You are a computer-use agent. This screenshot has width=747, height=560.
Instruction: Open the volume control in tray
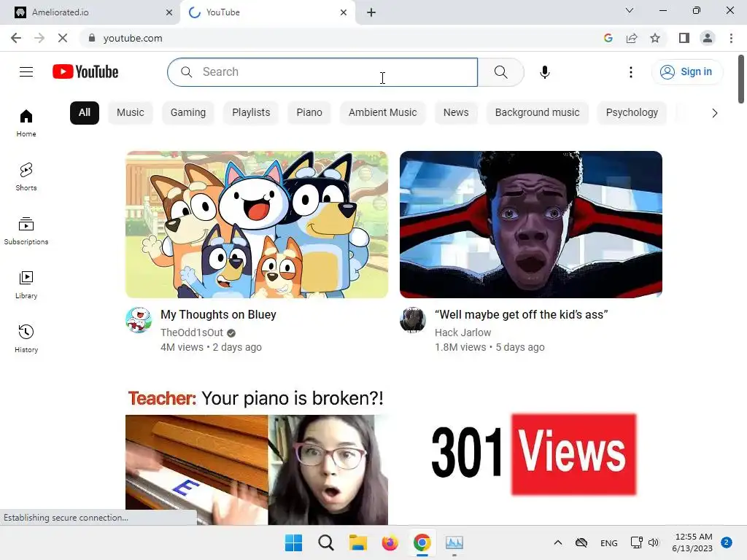click(x=653, y=542)
